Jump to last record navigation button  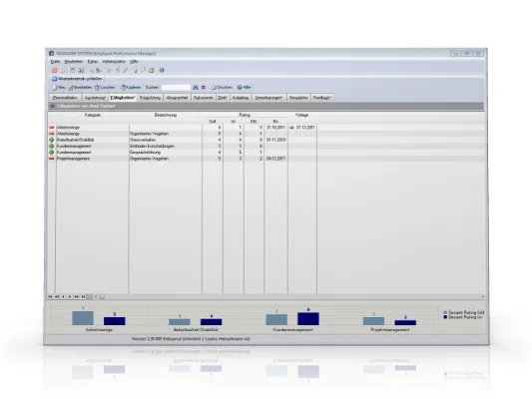click(x=83, y=297)
